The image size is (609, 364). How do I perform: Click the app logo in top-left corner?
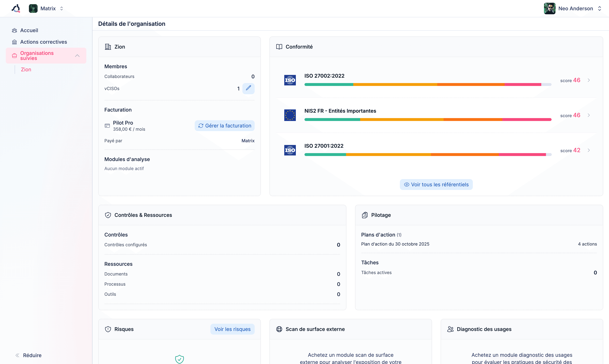[x=16, y=9]
